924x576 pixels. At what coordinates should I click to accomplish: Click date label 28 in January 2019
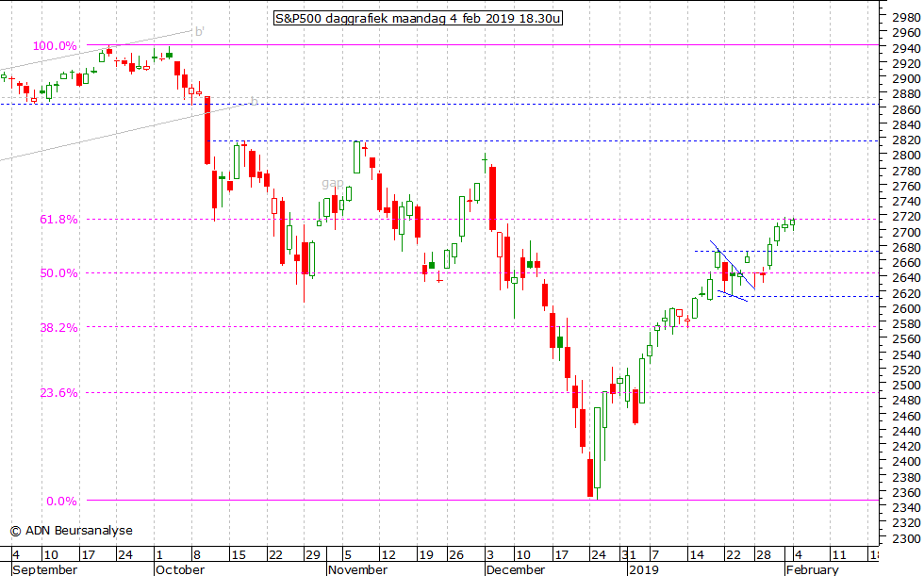[x=763, y=555]
